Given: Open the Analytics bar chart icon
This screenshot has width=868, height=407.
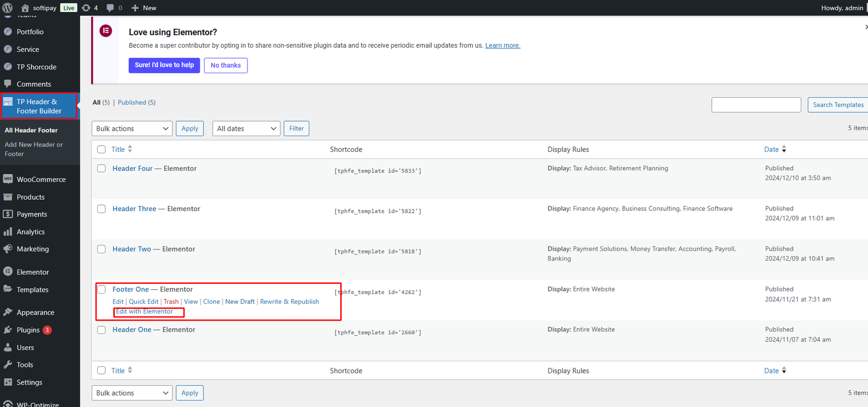Looking at the screenshot, I should pos(8,232).
